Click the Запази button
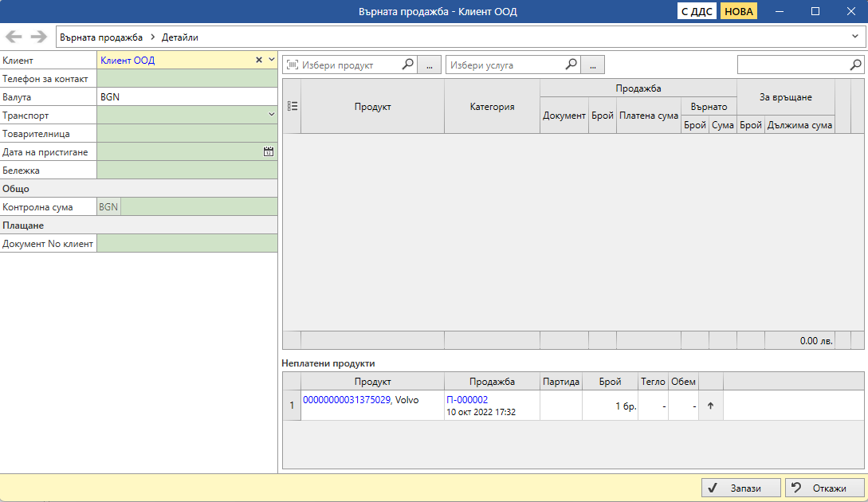This screenshot has width=868, height=502. 741,488
